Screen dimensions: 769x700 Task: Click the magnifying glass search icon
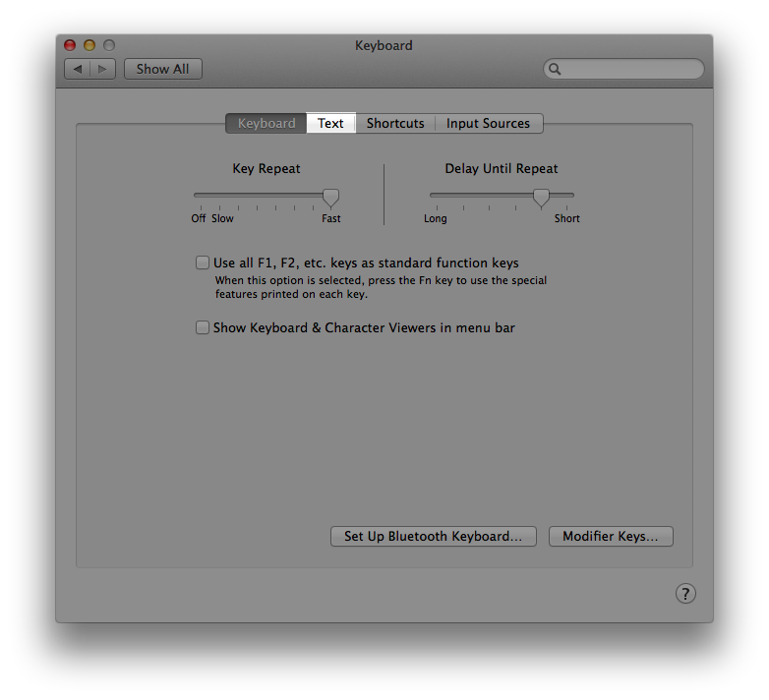(555, 69)
